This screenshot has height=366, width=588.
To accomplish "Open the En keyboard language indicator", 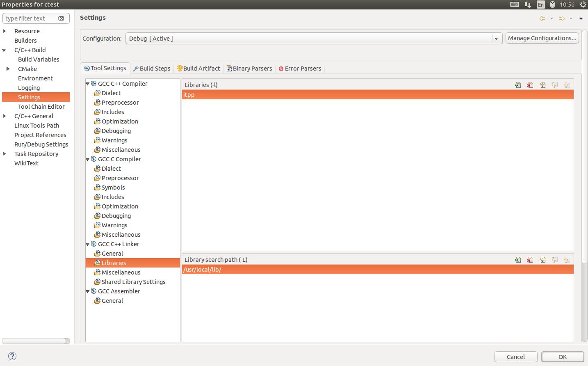I will (541, 5).
